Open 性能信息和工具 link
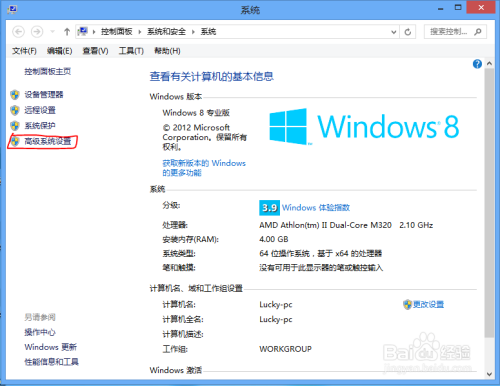Viewport: 500px width, 386px height. click(x=51, y=362)
